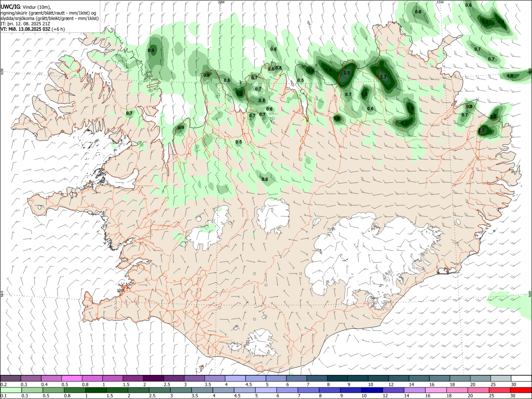Pick the pale pink 16–18 rain legend swatch
The height and width of the screenshot is (399, 532).
(x=435, y=390)
